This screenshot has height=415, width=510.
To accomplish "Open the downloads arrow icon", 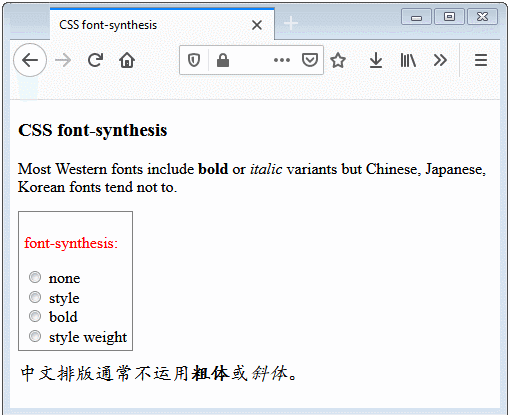I will coord(376,60).
